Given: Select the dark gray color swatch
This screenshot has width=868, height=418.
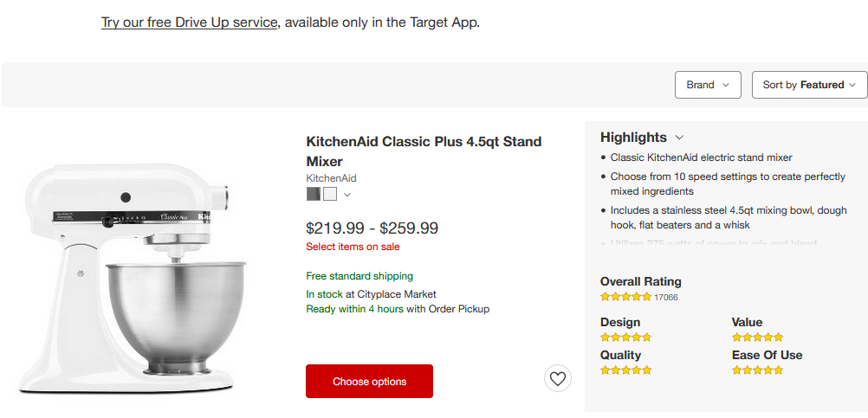Looking at the screenshot, I should tap(314, 194).
